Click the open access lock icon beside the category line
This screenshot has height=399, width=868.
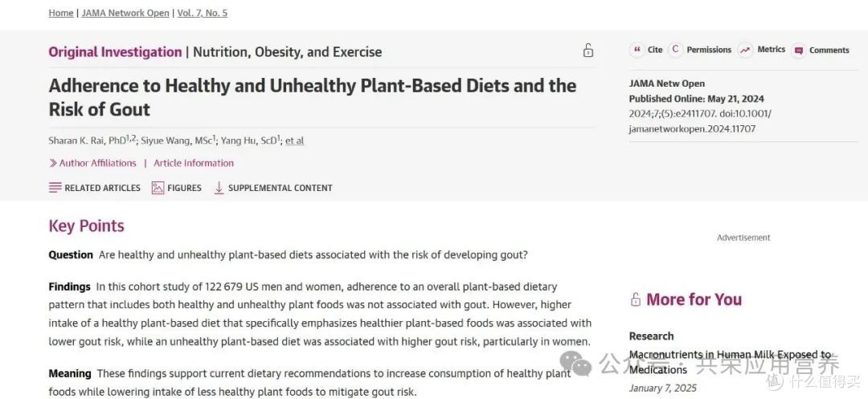(x=588, y=51)
